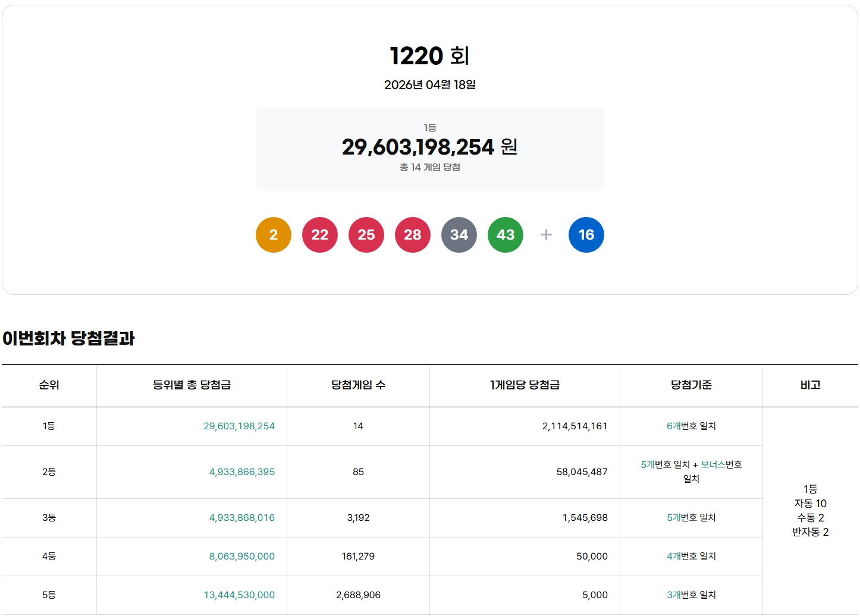
Task: Click the ball showing number 28
Action: point(412,235)
